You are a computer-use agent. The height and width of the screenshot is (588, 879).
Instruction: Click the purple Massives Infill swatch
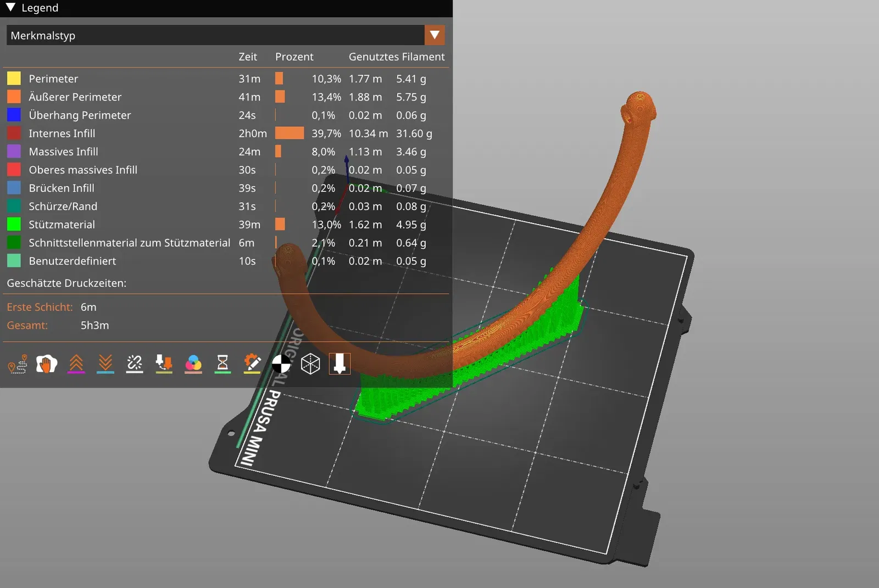point(14,152)
